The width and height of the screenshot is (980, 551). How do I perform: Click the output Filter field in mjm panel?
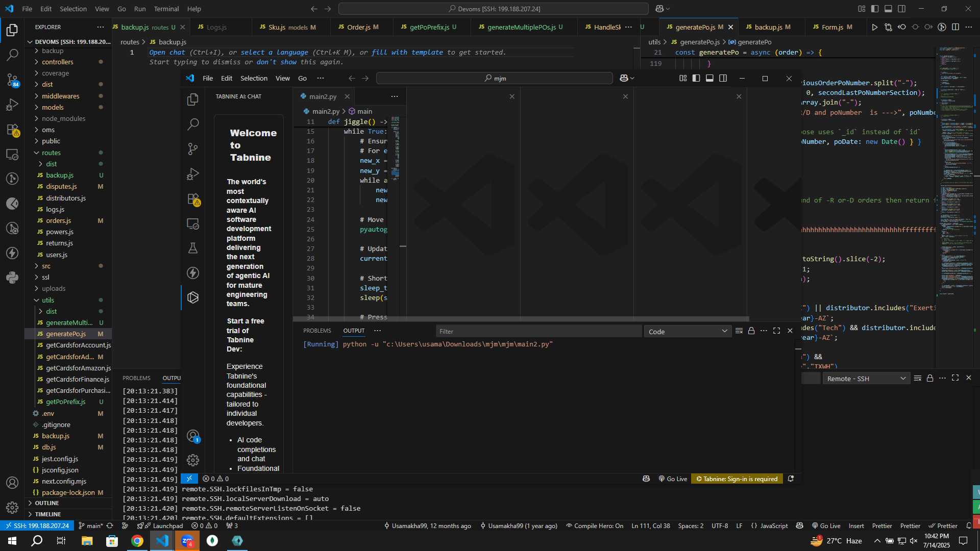pos(538,331)
